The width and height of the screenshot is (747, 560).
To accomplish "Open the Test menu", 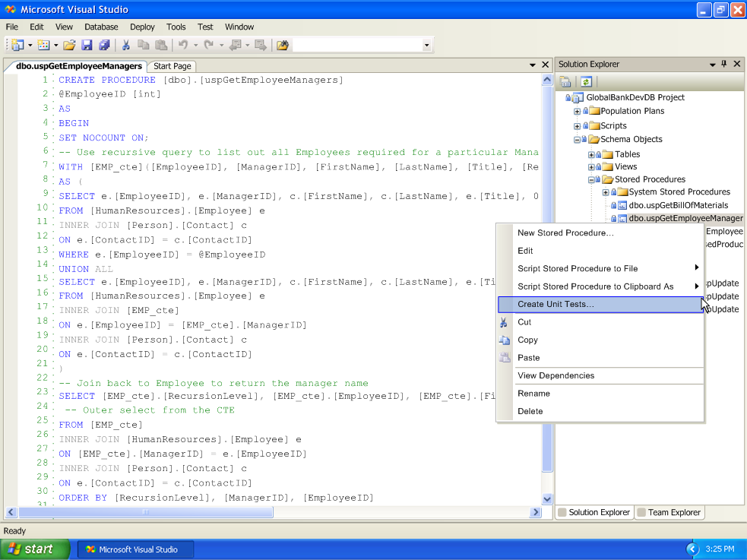I will point(205,27).
